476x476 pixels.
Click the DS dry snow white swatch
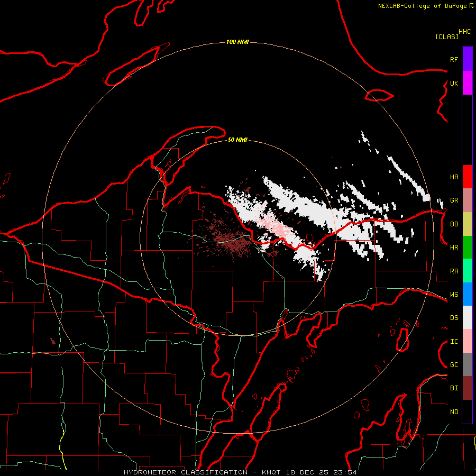coord(467,317)
